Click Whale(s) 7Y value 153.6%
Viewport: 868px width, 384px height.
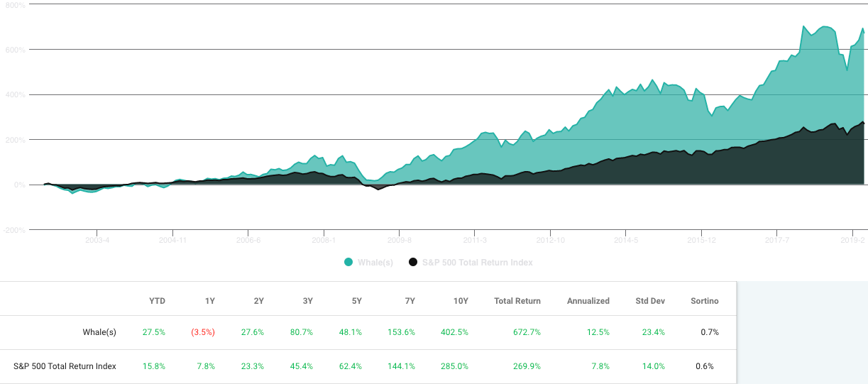click(401, 332)
